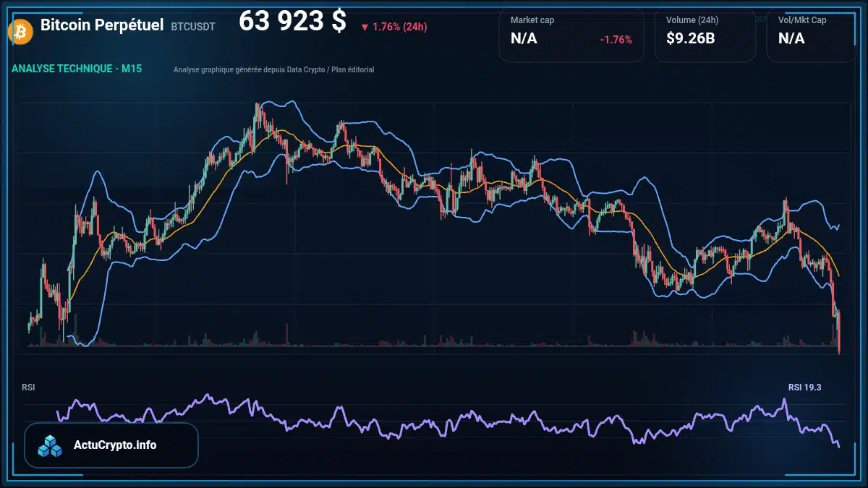
Task: Click the end of the orange moving average line
Action: pyautogui.click(x=839, y=275)
